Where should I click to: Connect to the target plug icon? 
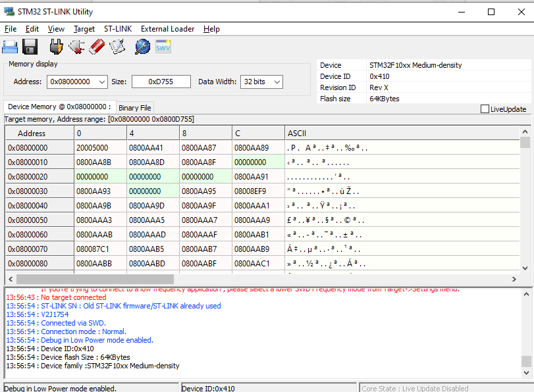[56, 47]
